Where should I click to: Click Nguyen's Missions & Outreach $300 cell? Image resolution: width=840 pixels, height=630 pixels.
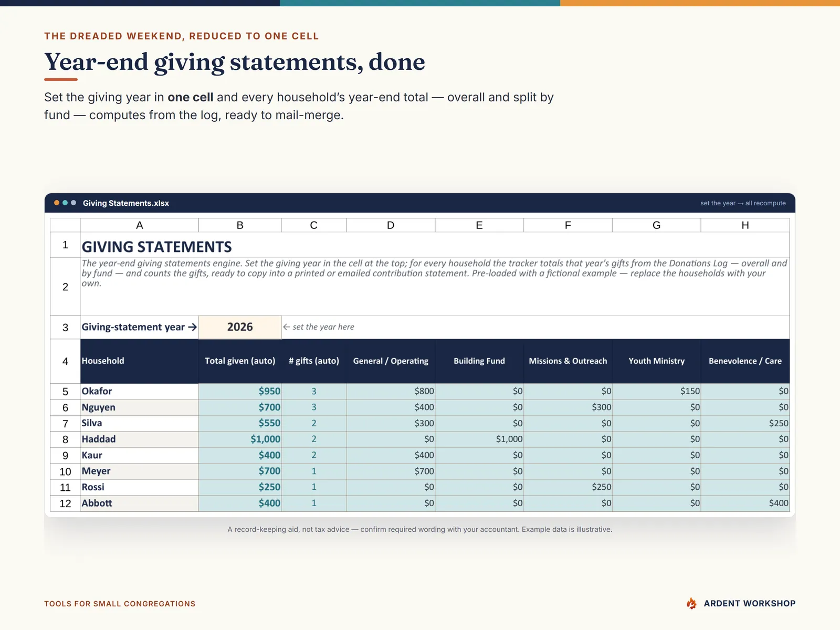[568, 407]
